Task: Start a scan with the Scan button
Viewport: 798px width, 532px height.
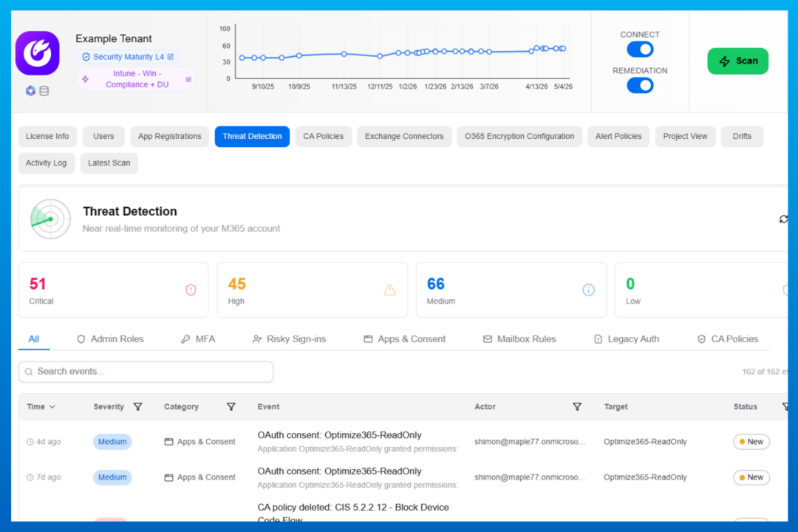Action: point(737,61)
